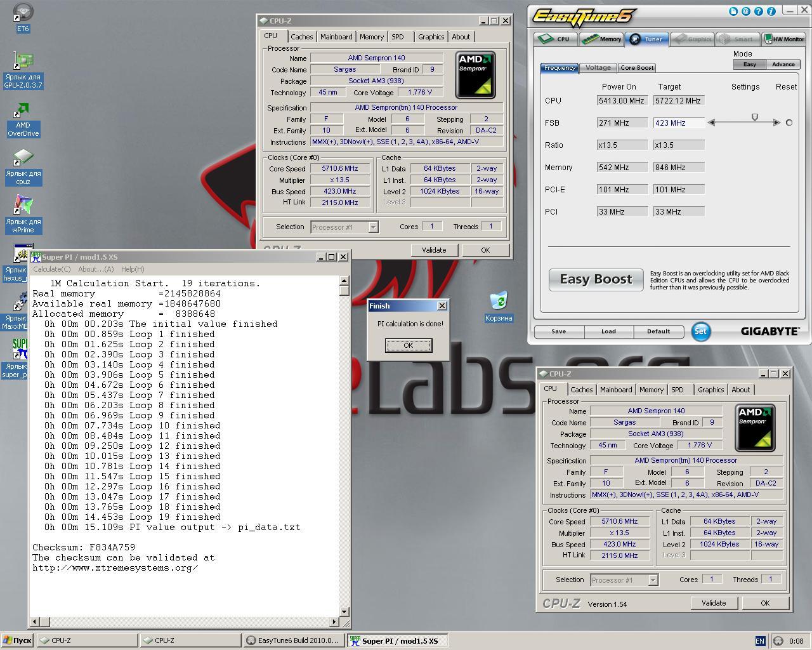Screen dimensions: 812x650
Task: Click the EasyTune6 info icon
Action: 771,11
